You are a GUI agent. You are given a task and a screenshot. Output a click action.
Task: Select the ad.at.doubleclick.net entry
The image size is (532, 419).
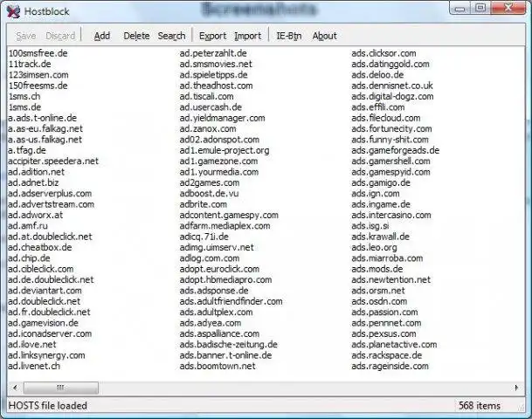coord(50,237)
